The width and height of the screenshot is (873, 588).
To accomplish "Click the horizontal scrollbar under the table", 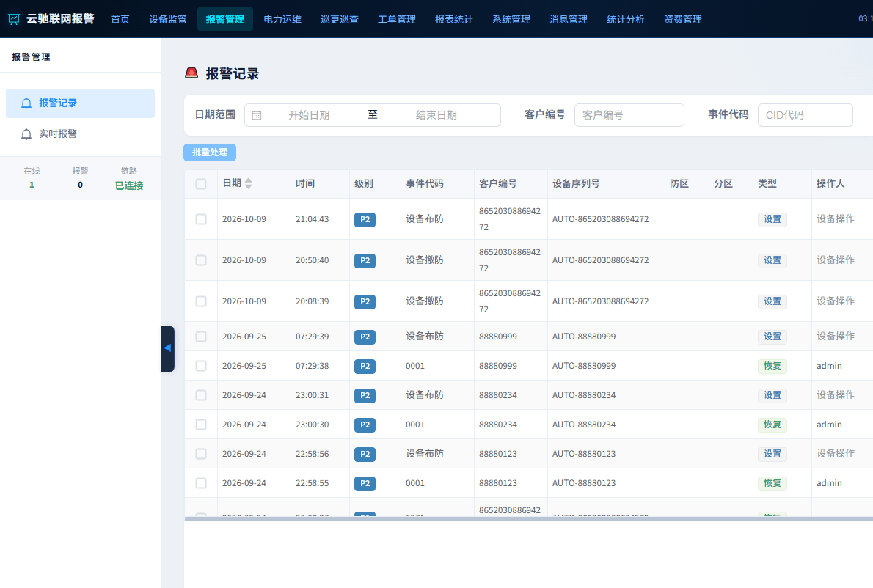I will 528,518.
